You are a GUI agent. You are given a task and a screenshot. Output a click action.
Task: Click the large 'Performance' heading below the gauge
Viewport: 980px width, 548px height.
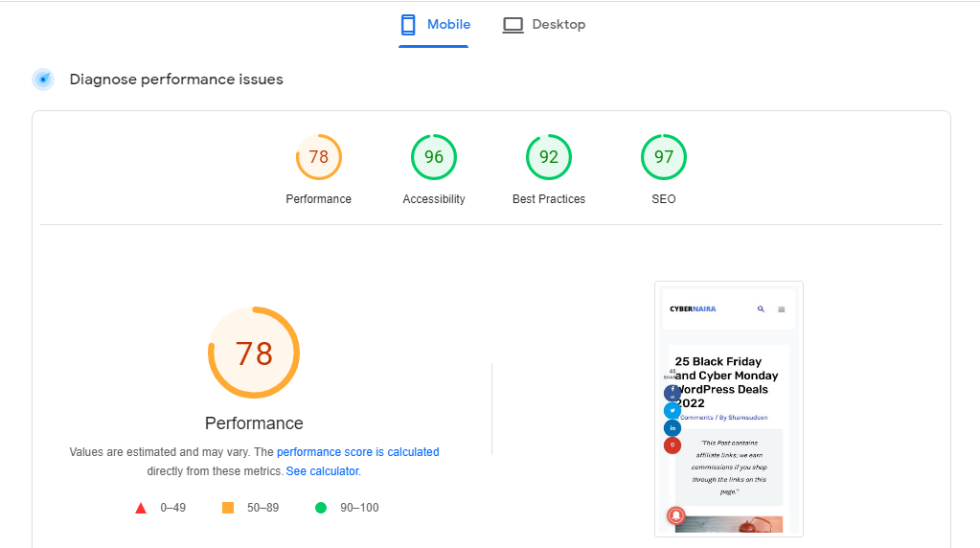[x=254, y=423]
